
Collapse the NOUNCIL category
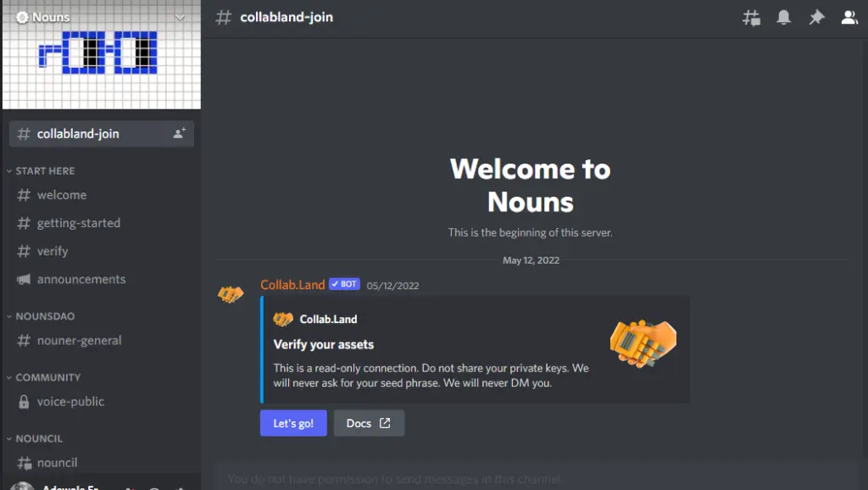tap(35, 438)
